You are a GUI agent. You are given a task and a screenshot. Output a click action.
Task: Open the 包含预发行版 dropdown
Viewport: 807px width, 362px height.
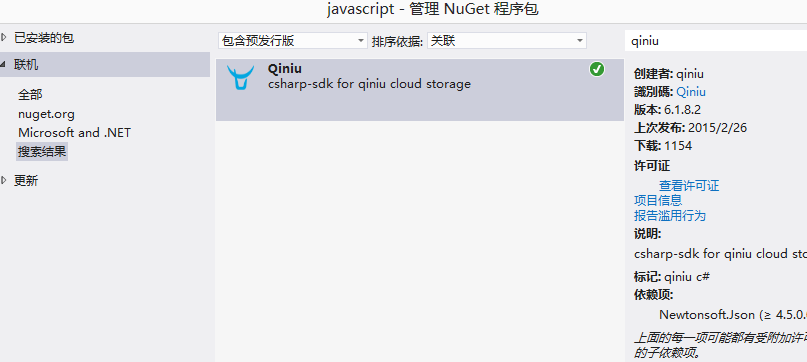click(x=292, y=41)
